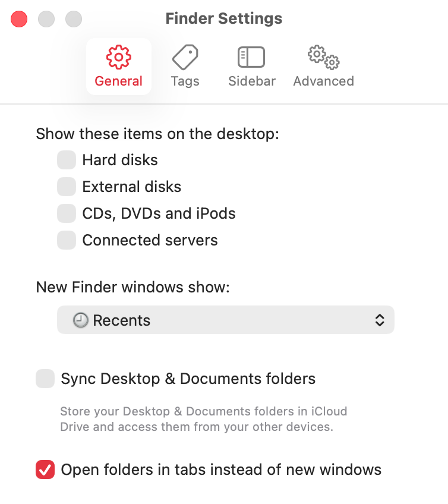Image resolution: width=448 pixels, height=504 pixels.
Task: Enable Sync Desktop & Documents folders
Action: [45, 379]
